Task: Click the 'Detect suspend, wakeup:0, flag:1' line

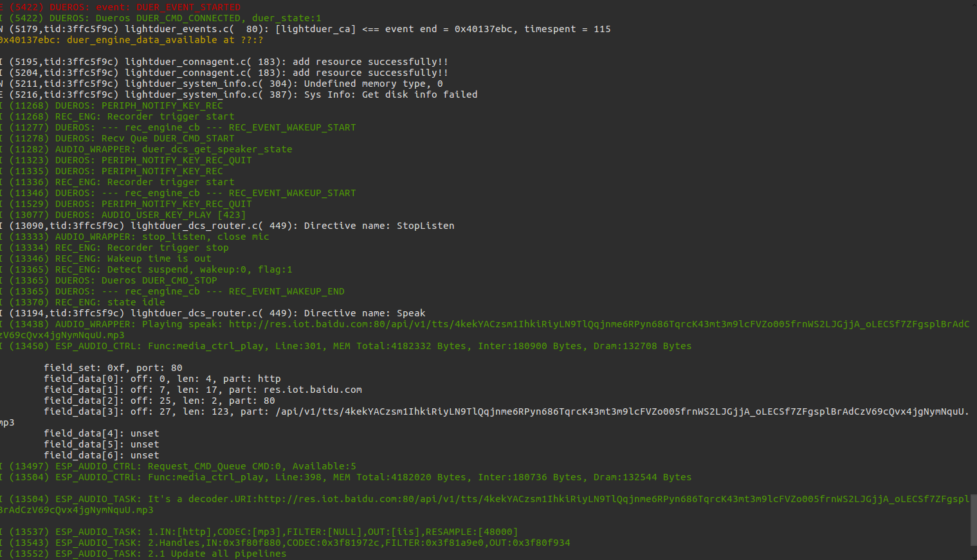Action: pyautogui.click(x=146, y=269)
